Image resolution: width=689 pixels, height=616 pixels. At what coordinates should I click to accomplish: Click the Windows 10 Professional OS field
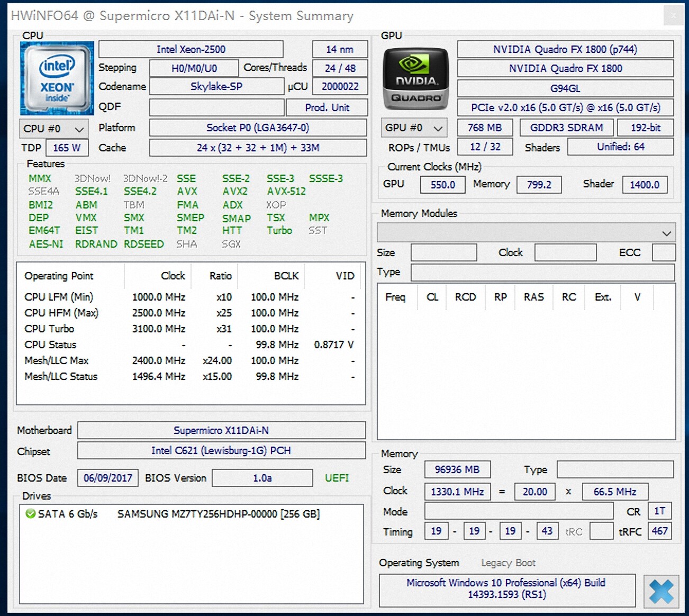coord(506,588)
